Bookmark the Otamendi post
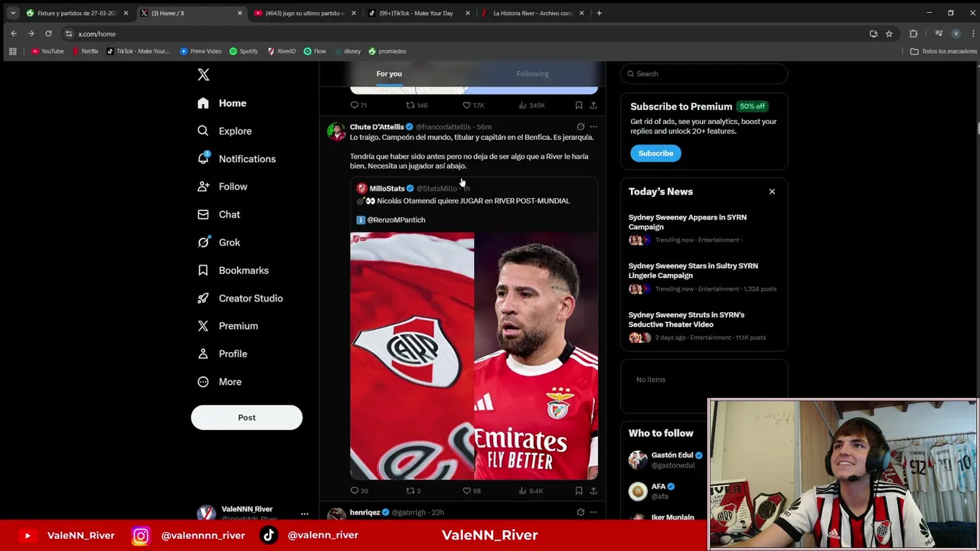 579,491
